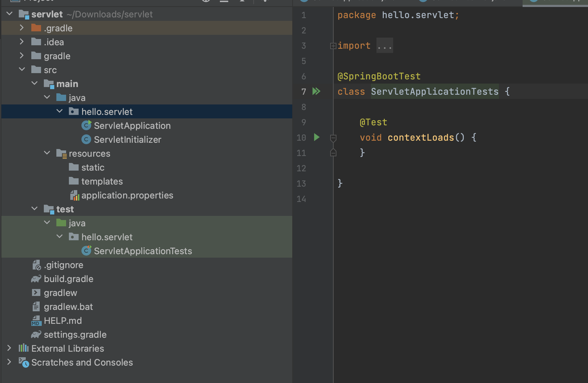Click the HELP.md markdown icon

(x=36, y=321)
